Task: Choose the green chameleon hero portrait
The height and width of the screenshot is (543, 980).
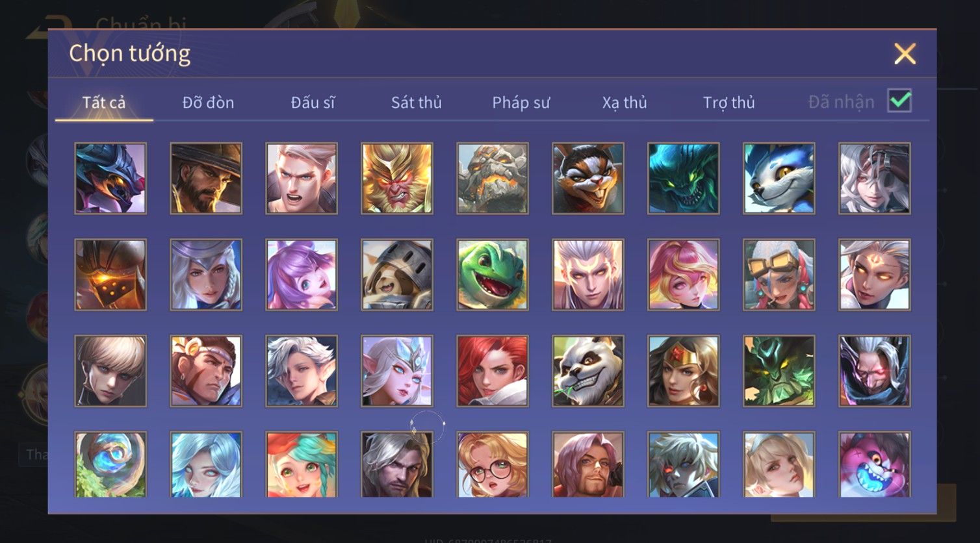Action: tap(493, 275)
